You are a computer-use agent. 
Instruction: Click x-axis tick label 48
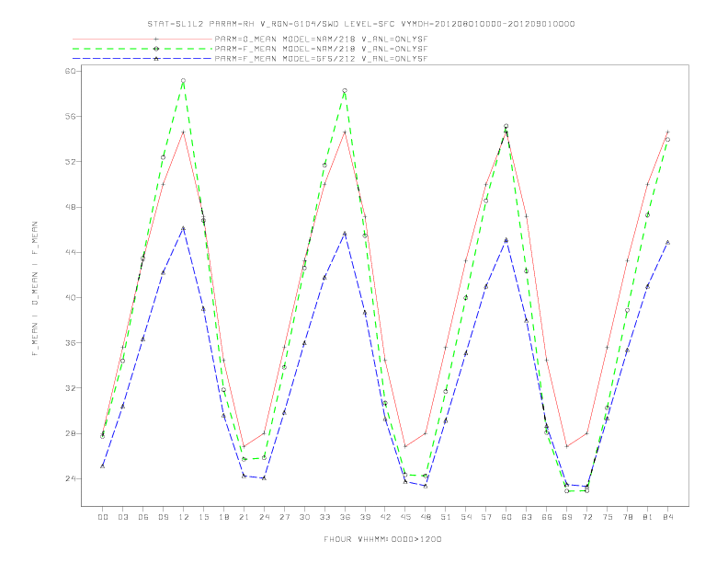point(426,517)
